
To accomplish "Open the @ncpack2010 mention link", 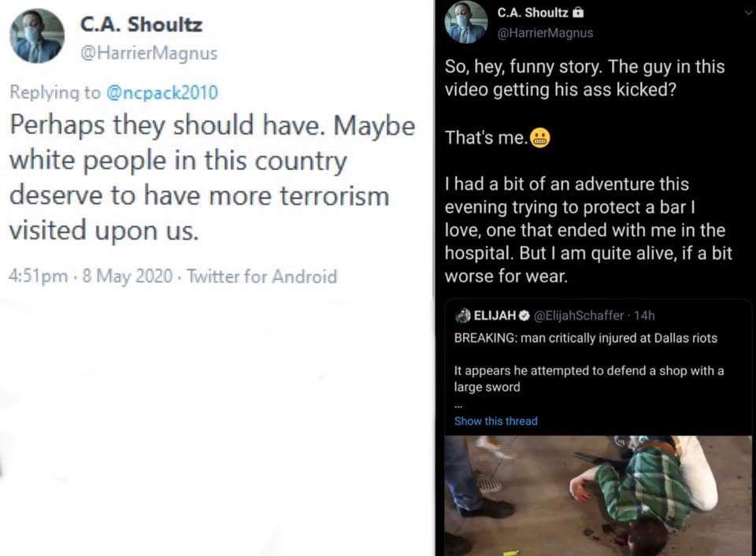I will (161, 92).
